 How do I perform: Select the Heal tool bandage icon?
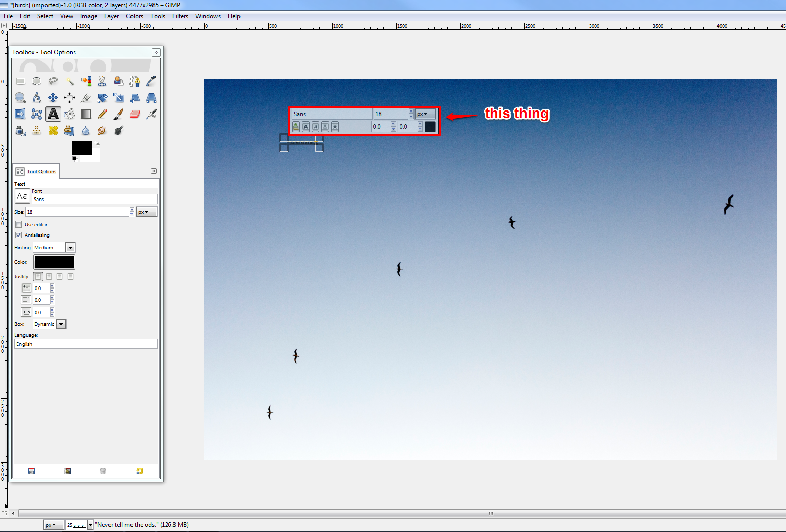tap(53, 130)
